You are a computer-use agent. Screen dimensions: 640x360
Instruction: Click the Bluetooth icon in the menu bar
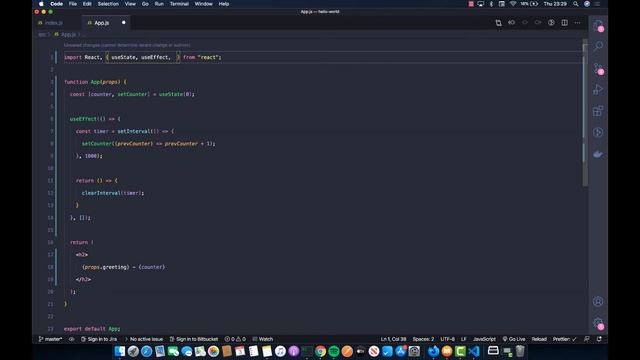[491, 4]
